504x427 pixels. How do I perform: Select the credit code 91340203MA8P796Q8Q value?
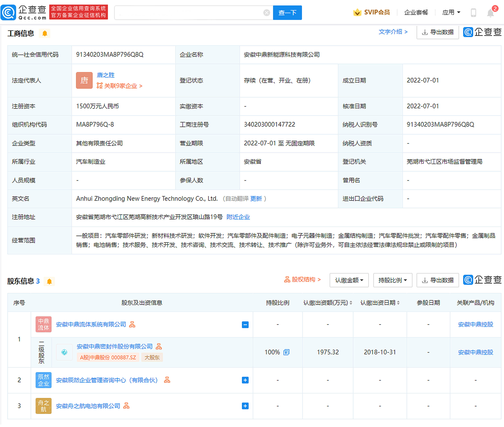pyautogui.click(x=110, y=55)
